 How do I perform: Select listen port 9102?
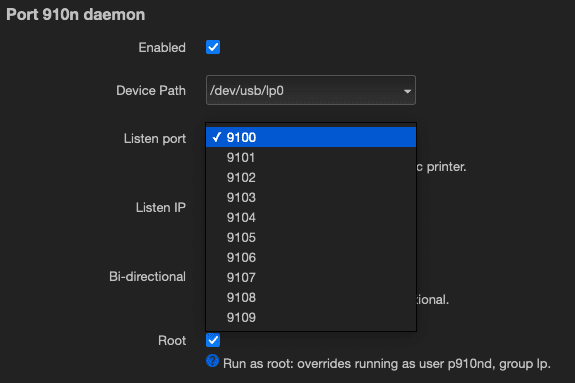pyautogui.click(x=311, y=178)
